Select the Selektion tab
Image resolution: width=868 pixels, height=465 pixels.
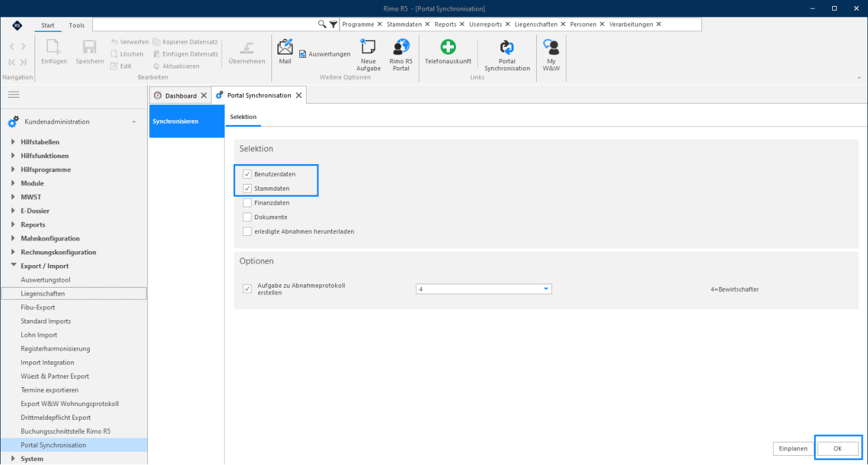(243, 117)
